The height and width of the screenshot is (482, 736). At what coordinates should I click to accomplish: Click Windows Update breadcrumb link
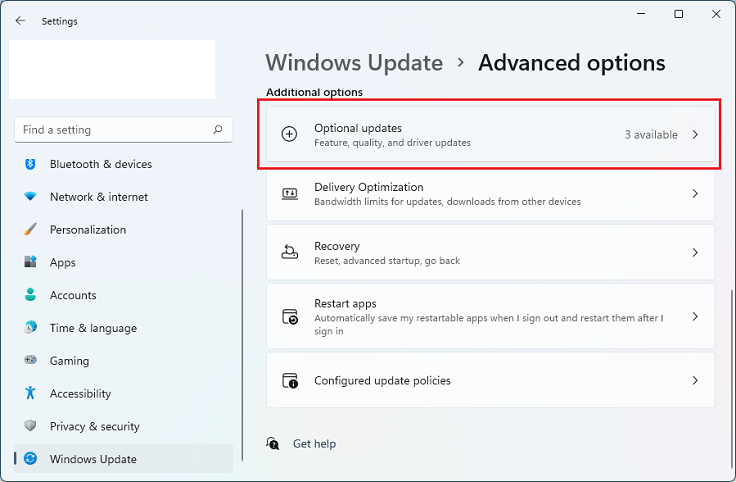tap(354, 63)
